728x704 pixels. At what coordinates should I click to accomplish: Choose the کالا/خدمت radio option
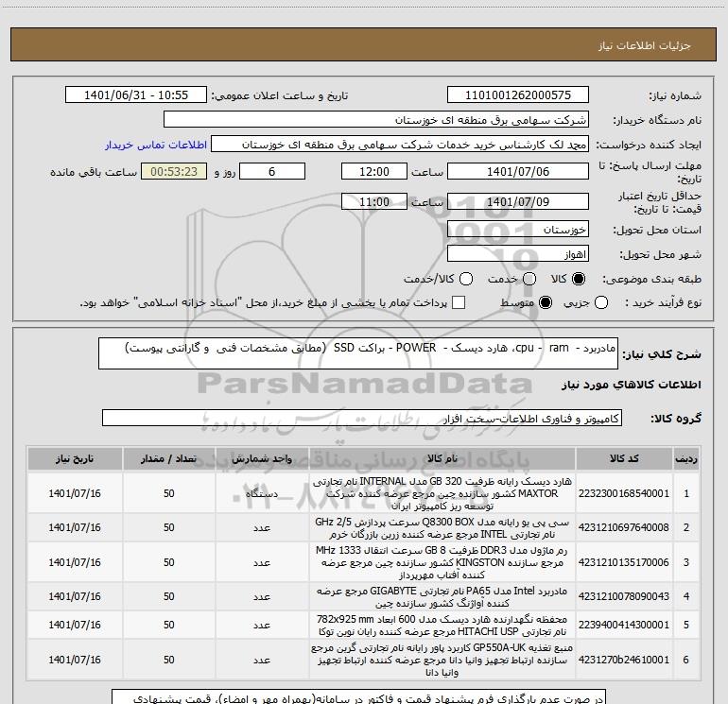click(x=459, y=280)
